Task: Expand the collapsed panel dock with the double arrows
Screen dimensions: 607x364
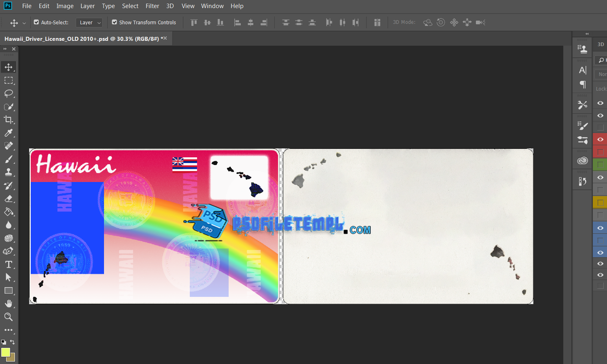Action: tap(587, 34)
